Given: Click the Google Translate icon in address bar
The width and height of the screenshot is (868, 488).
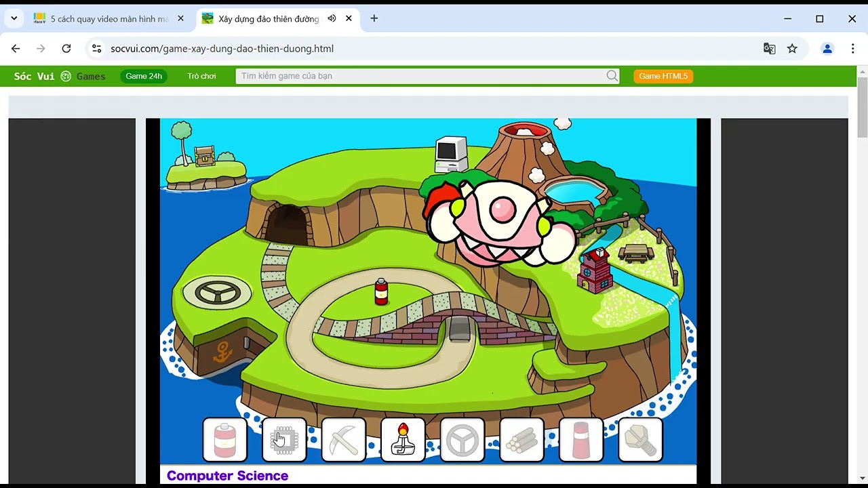Looking at the screenshot, I should 769,49.
